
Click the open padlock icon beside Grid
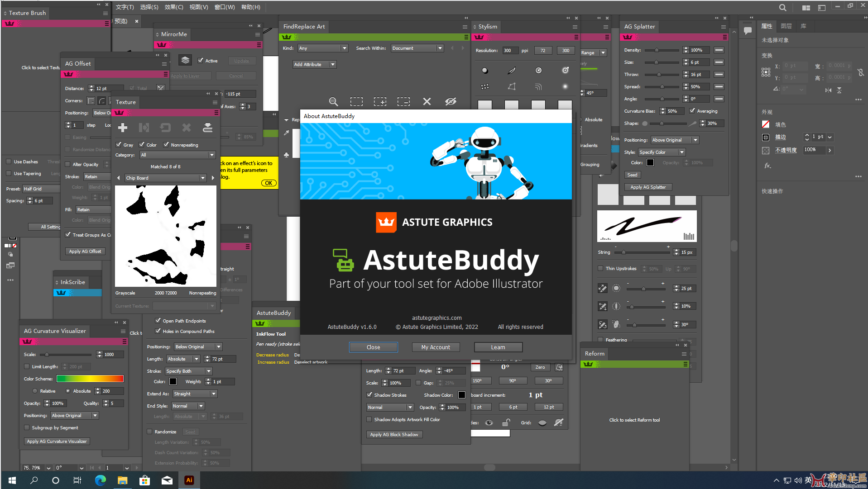click(506, 423)
